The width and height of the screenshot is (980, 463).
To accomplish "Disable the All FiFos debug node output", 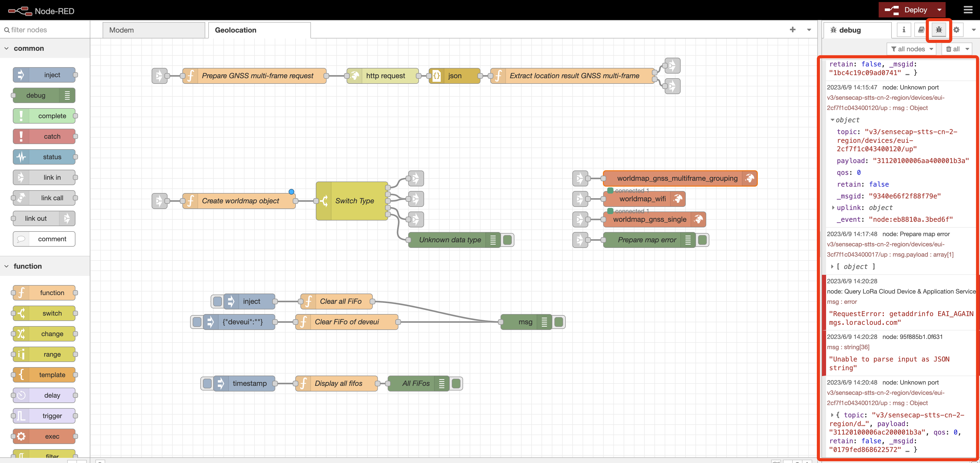I will click(456, 383).
